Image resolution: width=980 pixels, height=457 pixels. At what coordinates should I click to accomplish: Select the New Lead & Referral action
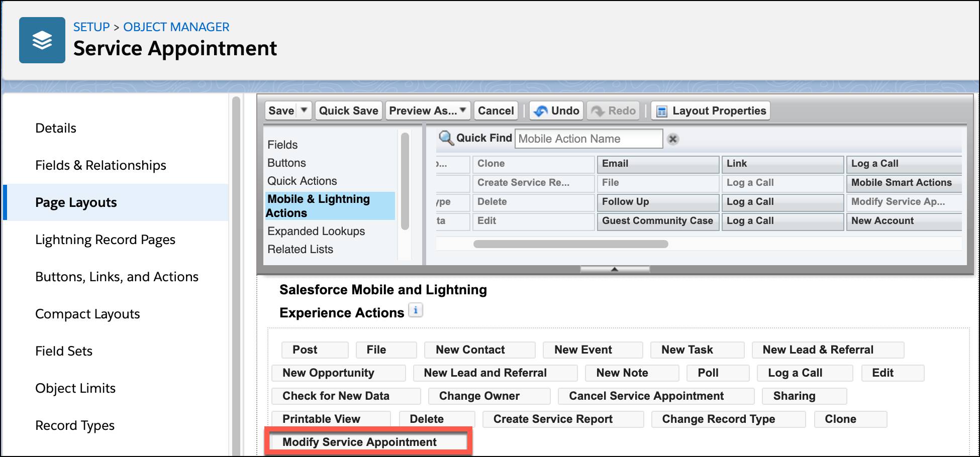point(828,350)
